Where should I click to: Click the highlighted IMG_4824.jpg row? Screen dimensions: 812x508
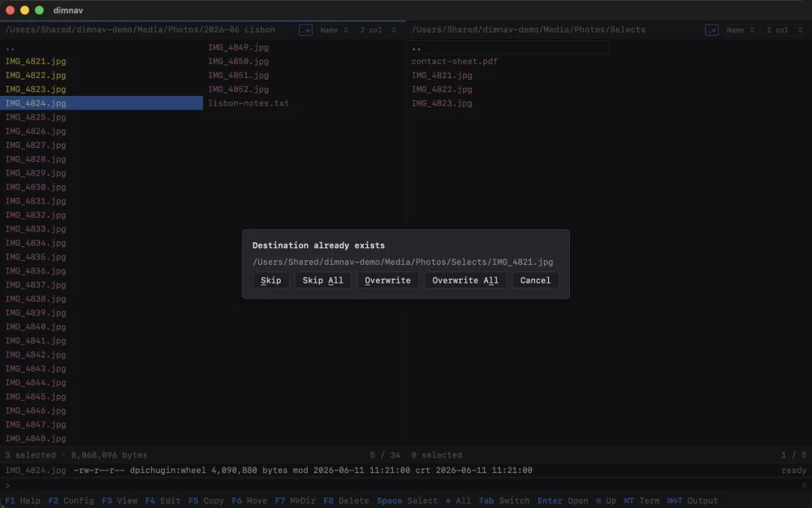coord(101,103)
